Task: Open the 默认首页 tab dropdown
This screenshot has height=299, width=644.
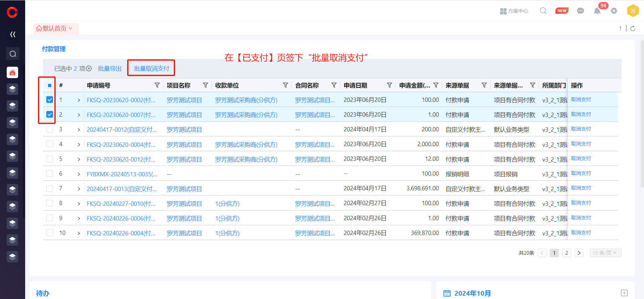Action: 70,28
